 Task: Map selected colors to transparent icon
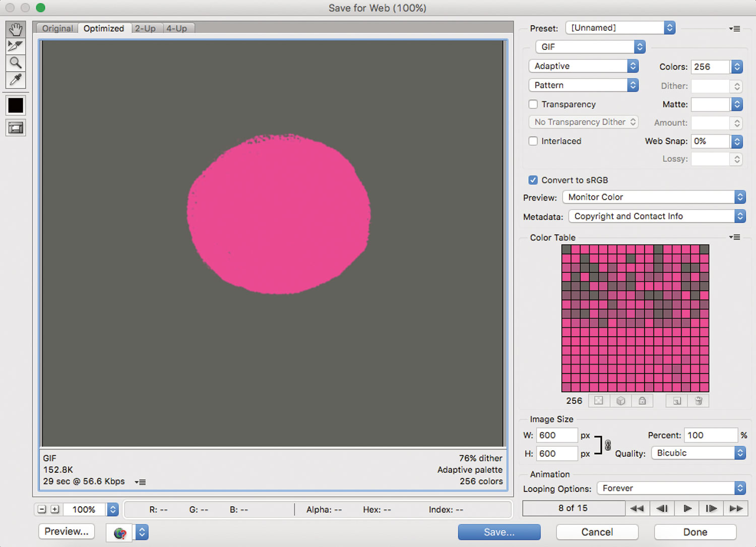coord(599,401)
